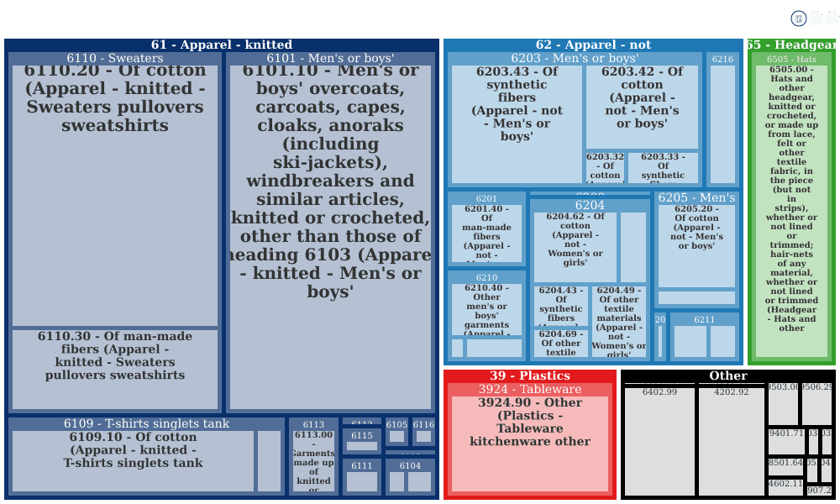Expand the 62 - Apparel - not header
840x504 pixels.
pyautogui.click(x=593, y=45)
